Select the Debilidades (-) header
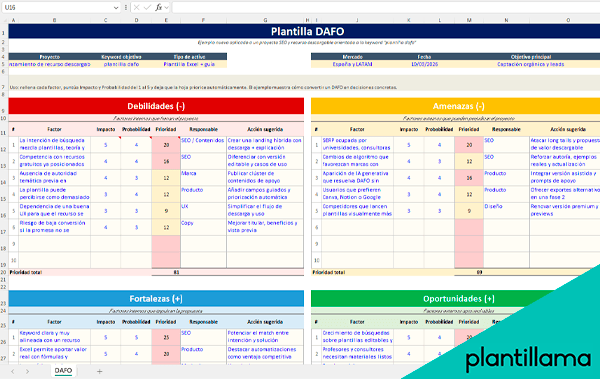Screen dimensions: 600x379 (x=156, y=106)
